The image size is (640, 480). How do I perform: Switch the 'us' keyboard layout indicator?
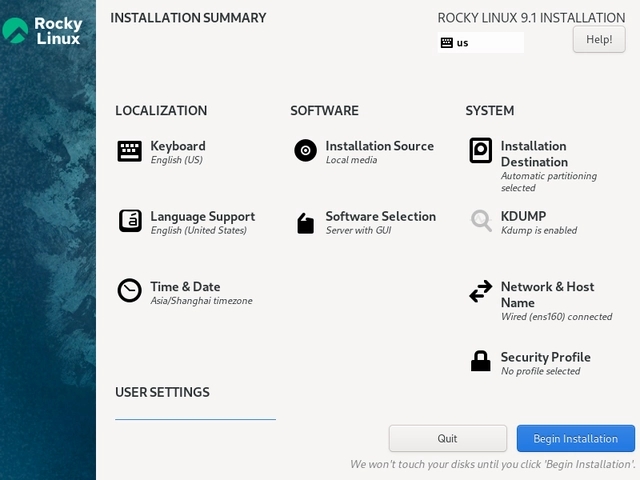[481, 43]
